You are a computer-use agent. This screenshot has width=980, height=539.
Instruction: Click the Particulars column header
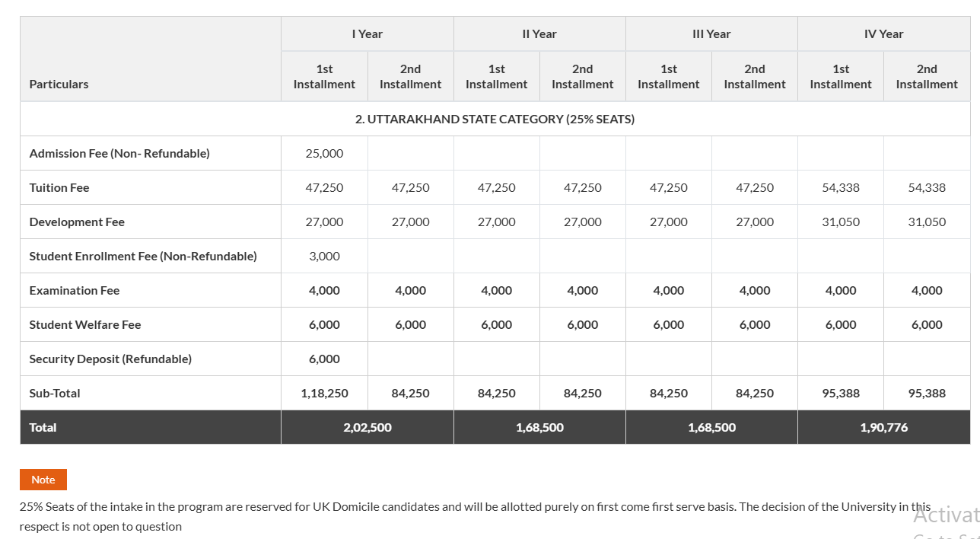click(59, 84)
